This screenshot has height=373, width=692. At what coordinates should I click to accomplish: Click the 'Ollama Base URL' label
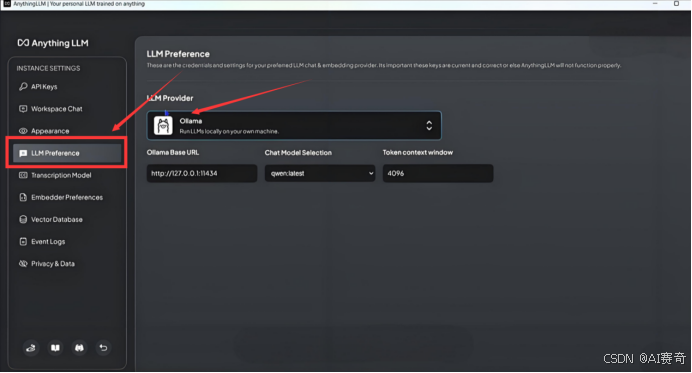(173, 152)
